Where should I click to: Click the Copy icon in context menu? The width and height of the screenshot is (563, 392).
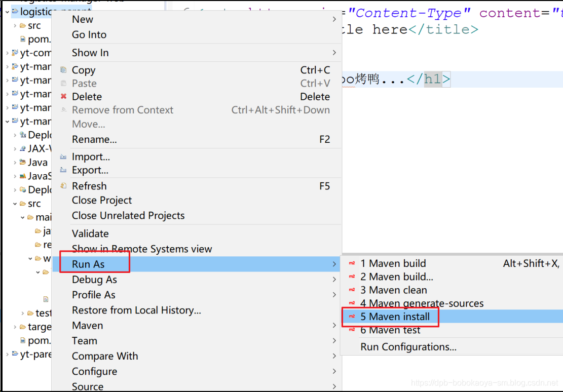(63, 70)
